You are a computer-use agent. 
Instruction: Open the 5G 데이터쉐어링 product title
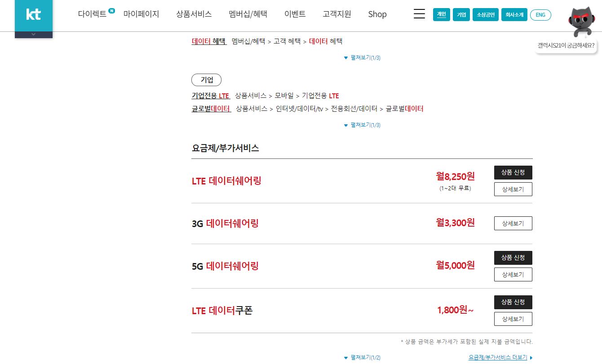[225, 266]
